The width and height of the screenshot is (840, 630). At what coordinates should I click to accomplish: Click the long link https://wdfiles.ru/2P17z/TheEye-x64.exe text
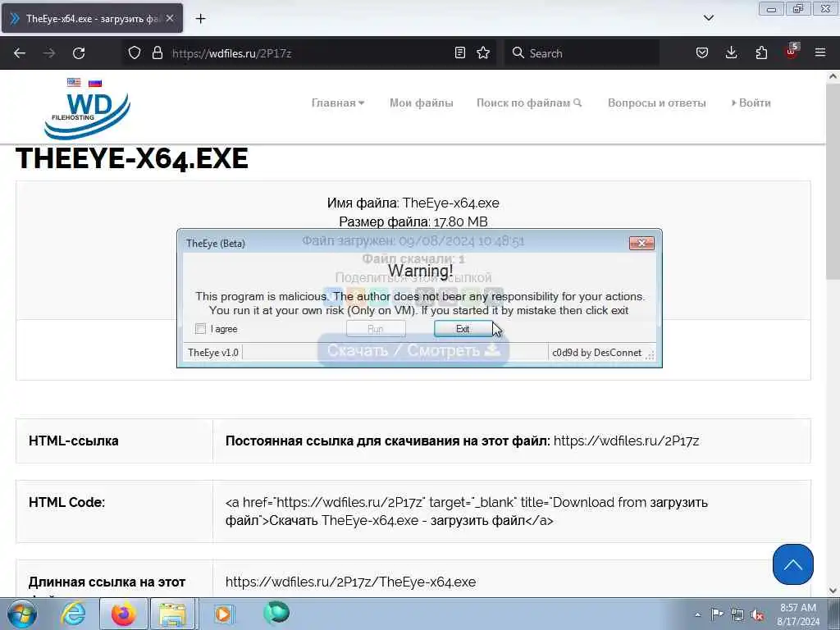pyautogui.click(x=350, y=582)
